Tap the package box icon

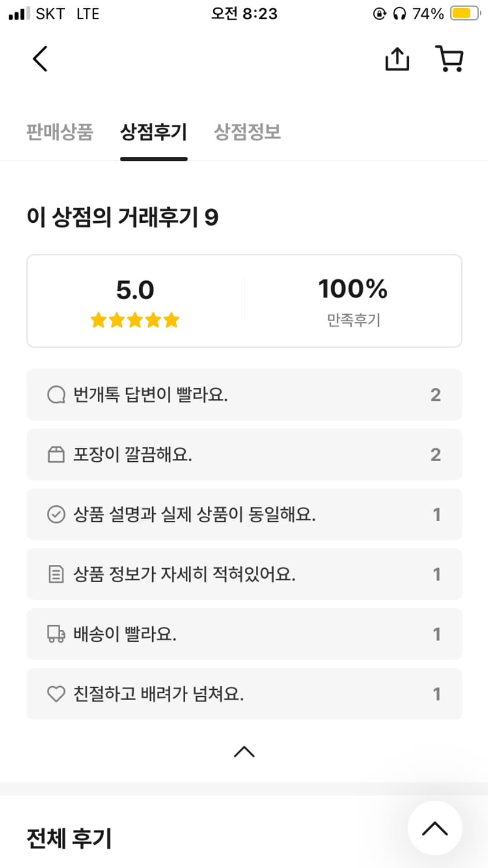[x=56, y=455]
